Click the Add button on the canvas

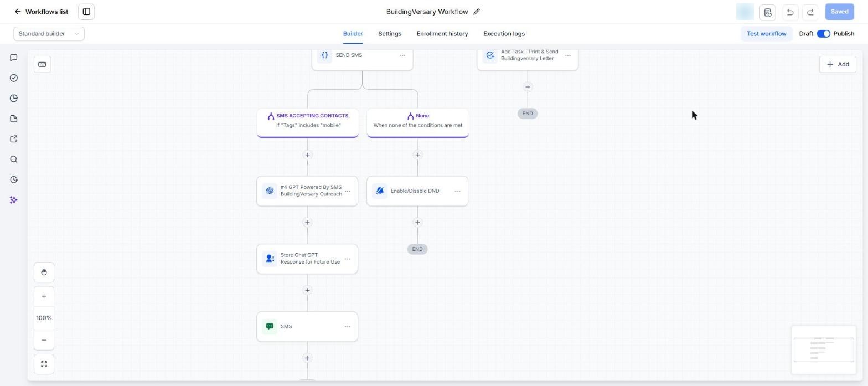click(x=838, y=64)
